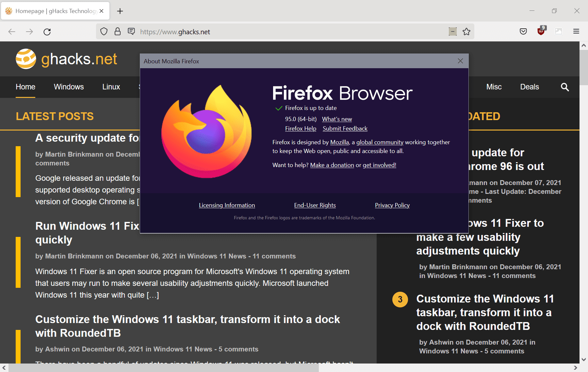
Task: Click the vertical scrollbar down arrow
Action: [583, 359]
